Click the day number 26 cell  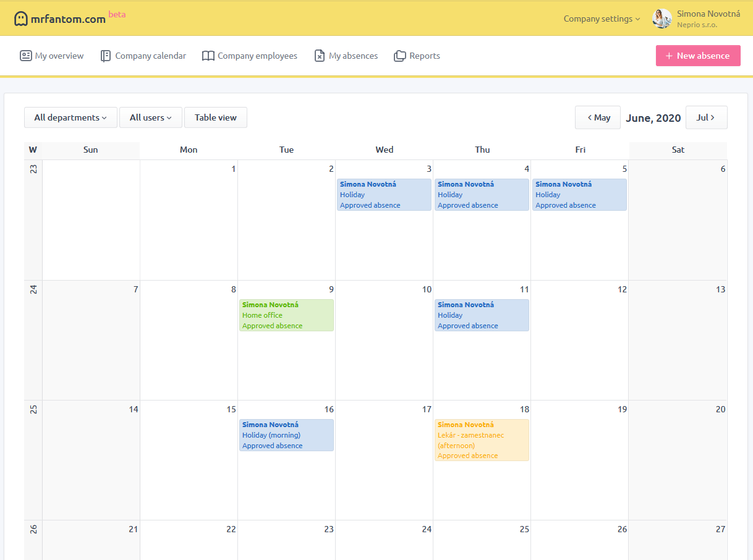579,540
